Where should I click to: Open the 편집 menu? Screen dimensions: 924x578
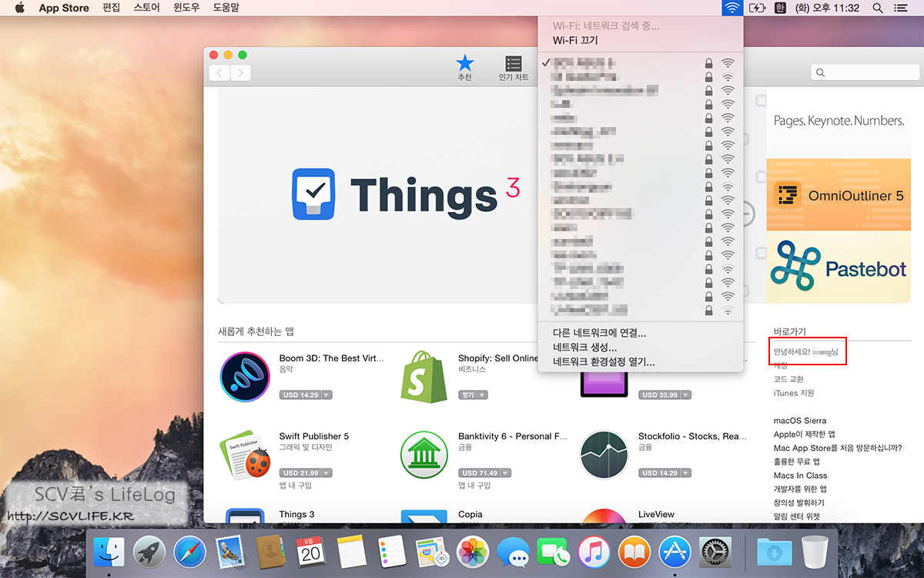pos(111,8)
